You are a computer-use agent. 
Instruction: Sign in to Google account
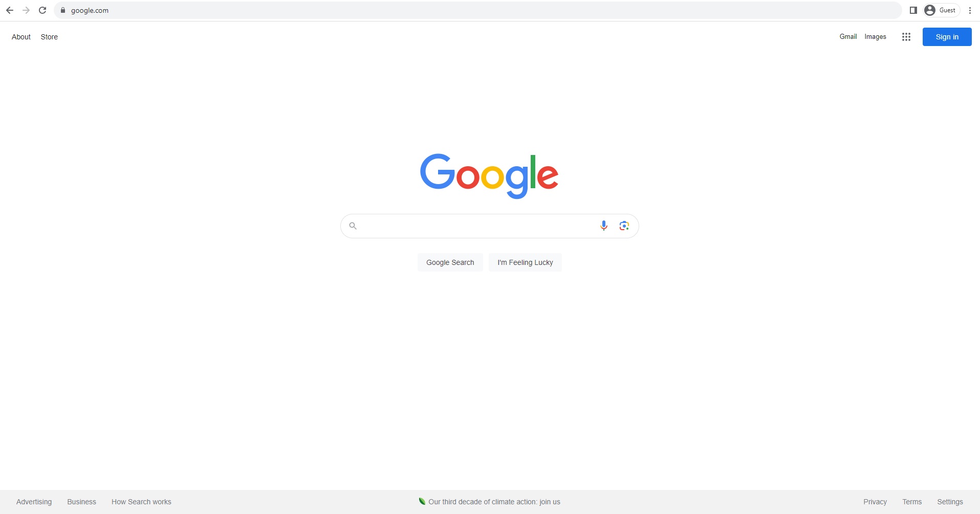[947, 37]
